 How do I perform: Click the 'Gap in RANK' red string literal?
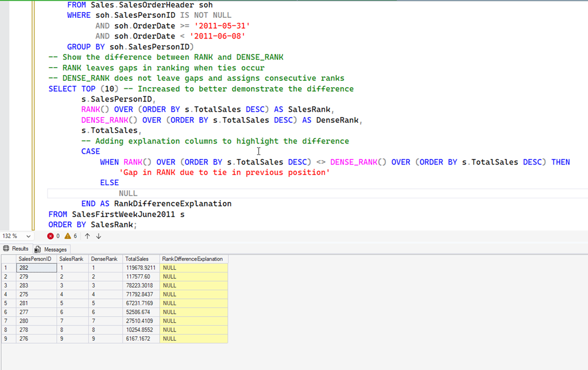click(x=225, y=172)
